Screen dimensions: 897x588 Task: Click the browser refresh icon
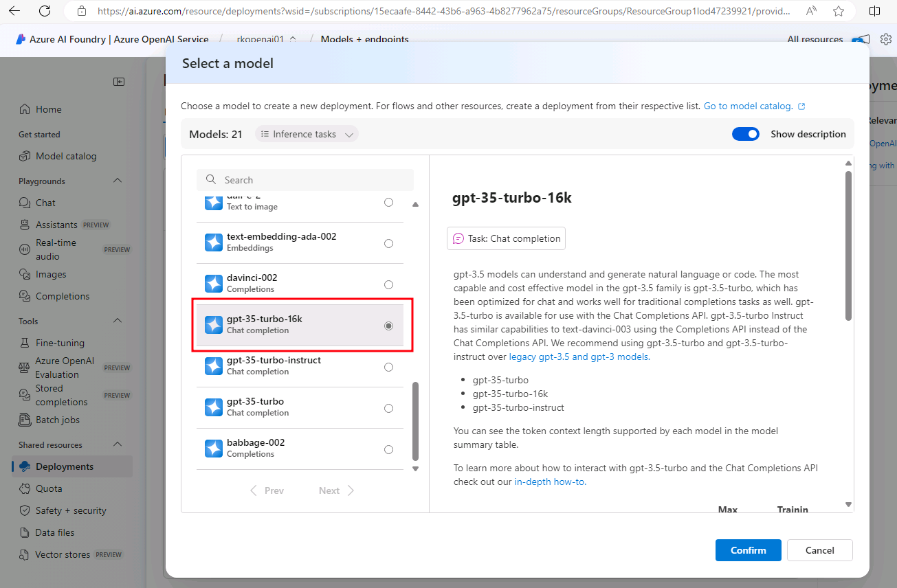[44, 11]
